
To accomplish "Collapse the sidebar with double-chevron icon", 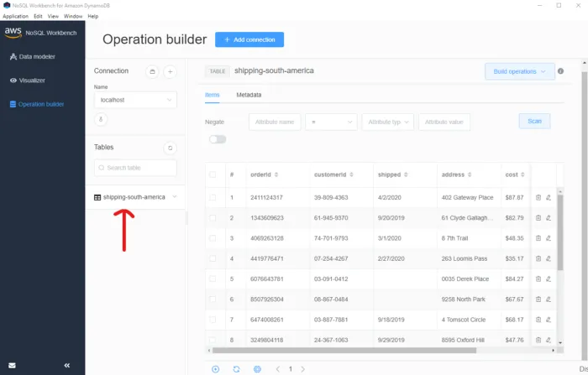I will click(x=66, y=365).
